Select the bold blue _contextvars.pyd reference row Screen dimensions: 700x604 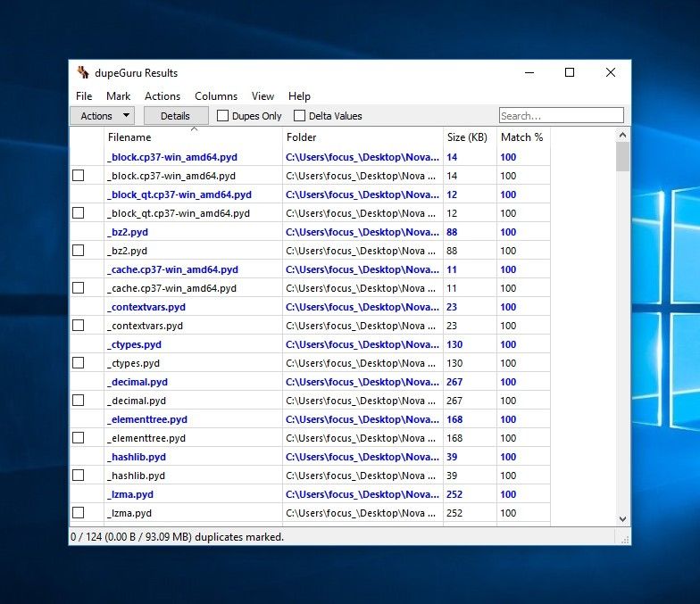311,307
